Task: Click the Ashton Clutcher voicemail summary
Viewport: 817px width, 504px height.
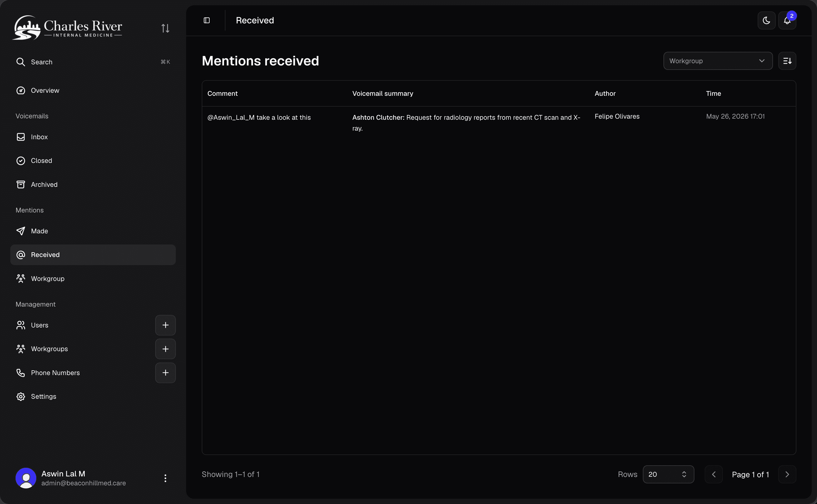Action: tap(466, 123)
